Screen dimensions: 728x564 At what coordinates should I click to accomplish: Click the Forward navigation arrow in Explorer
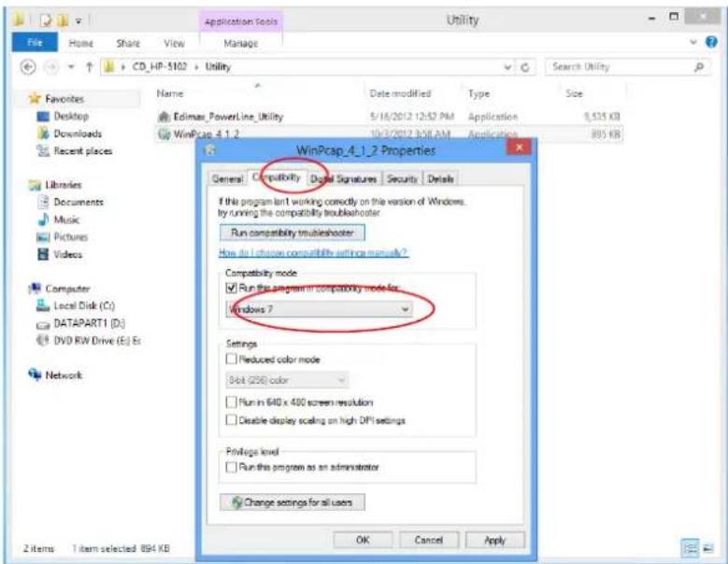pos(51,67)
